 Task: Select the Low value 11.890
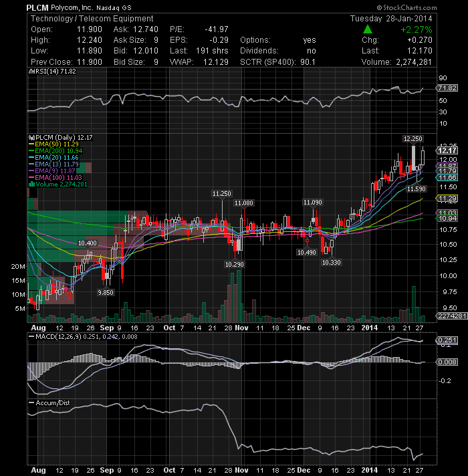pos(89,51)
